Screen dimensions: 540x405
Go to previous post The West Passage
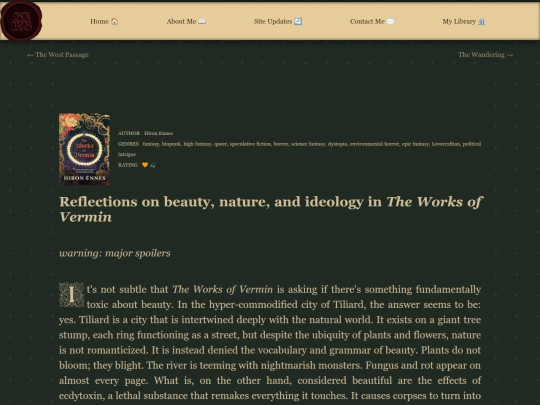pyautogui.click(x=58, y=55)
